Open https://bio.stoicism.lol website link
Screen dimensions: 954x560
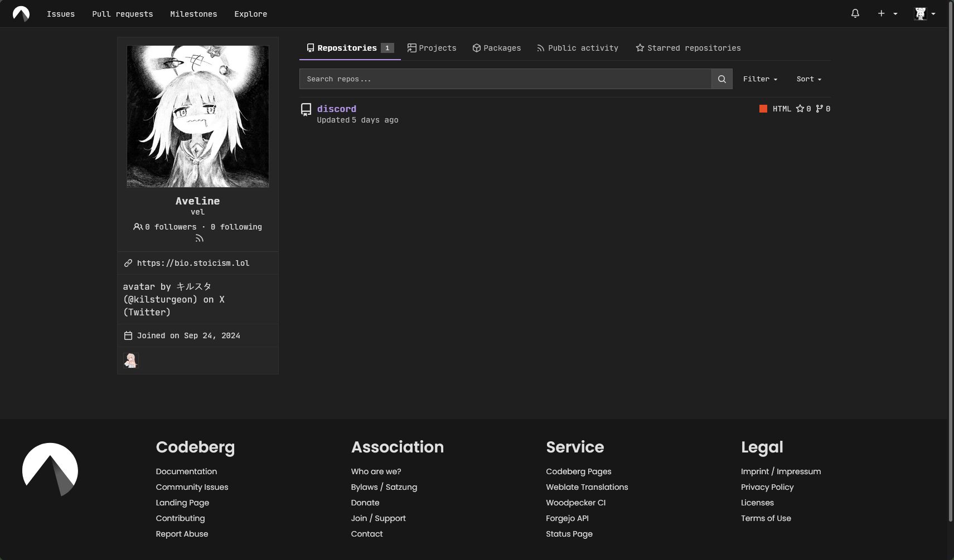pos(193,263)
